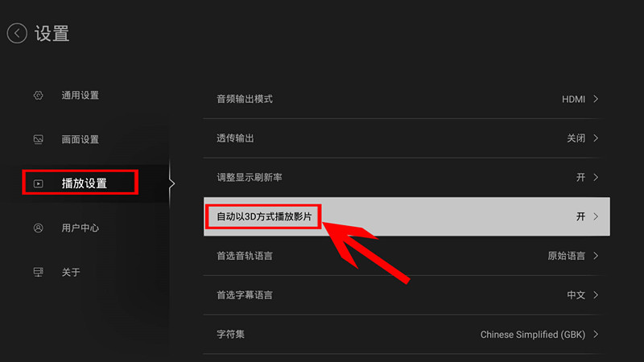
Task: Toggle 自动以3D方式播放影片 setting
Action: click(x=407, y=216)
